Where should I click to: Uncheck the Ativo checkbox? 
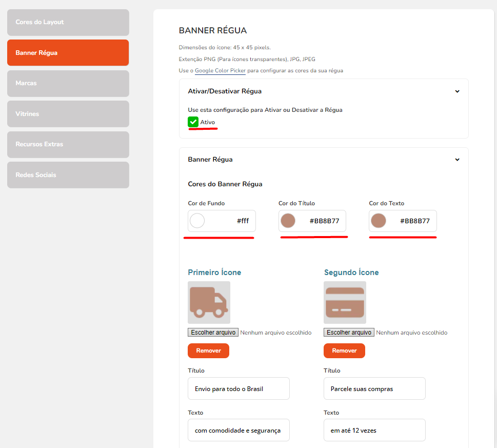click(193, 122)
